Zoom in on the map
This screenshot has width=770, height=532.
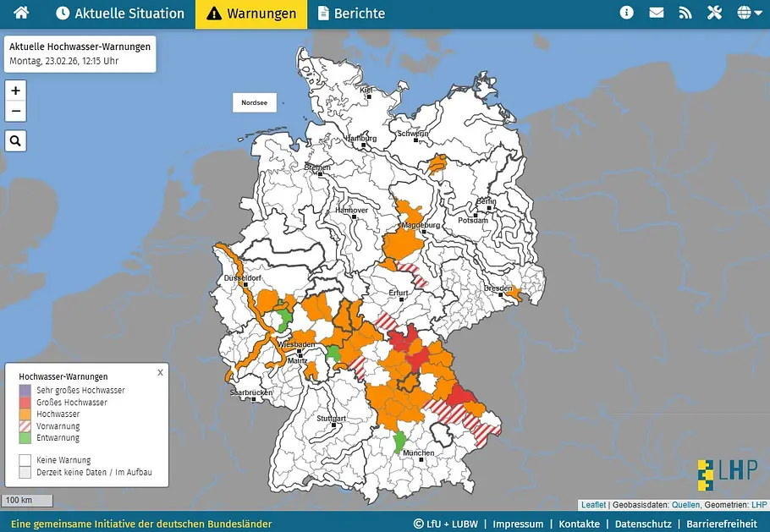[16, 90]
